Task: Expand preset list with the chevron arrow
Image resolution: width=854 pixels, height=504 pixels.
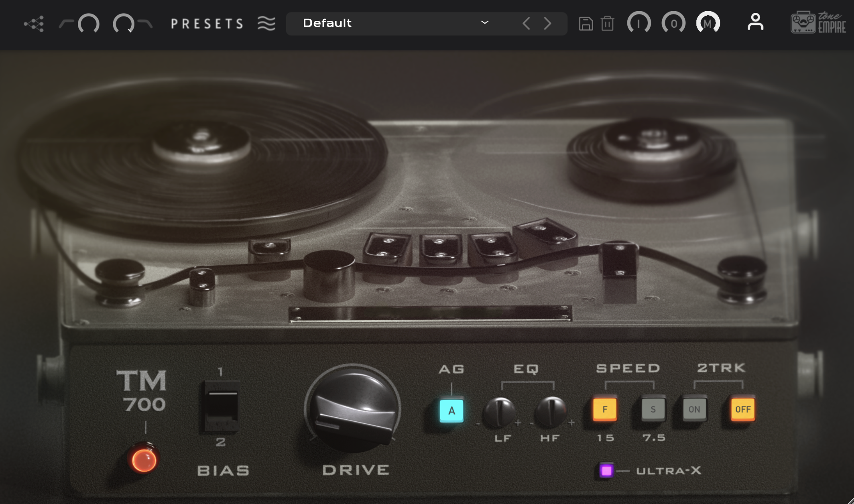Action: pyautogui.click(x=485, y=22)
